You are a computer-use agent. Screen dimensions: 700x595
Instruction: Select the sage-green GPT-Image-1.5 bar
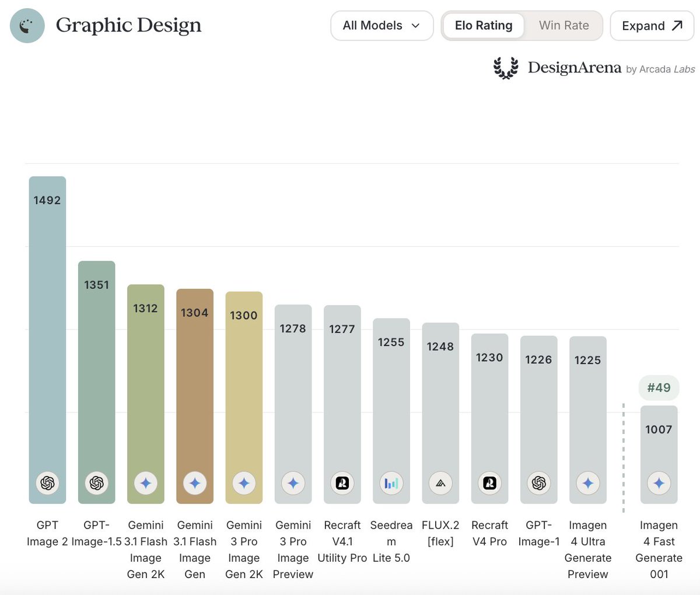(97, 382)
